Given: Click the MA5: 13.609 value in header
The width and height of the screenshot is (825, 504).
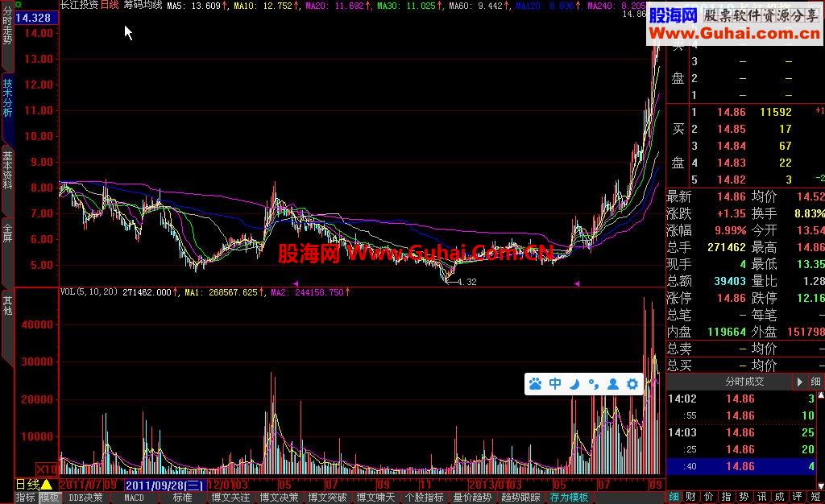Looking at the screenshot, I should (197, 6).
